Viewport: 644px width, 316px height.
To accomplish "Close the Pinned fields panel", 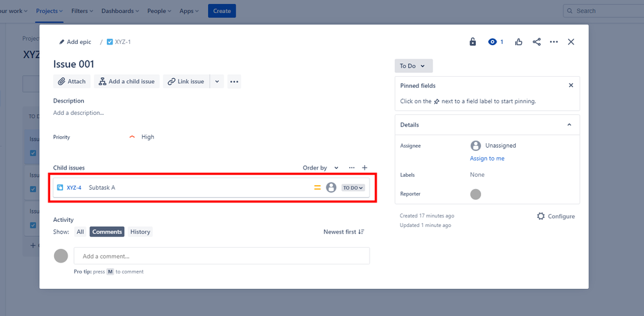I will [571, 86].
